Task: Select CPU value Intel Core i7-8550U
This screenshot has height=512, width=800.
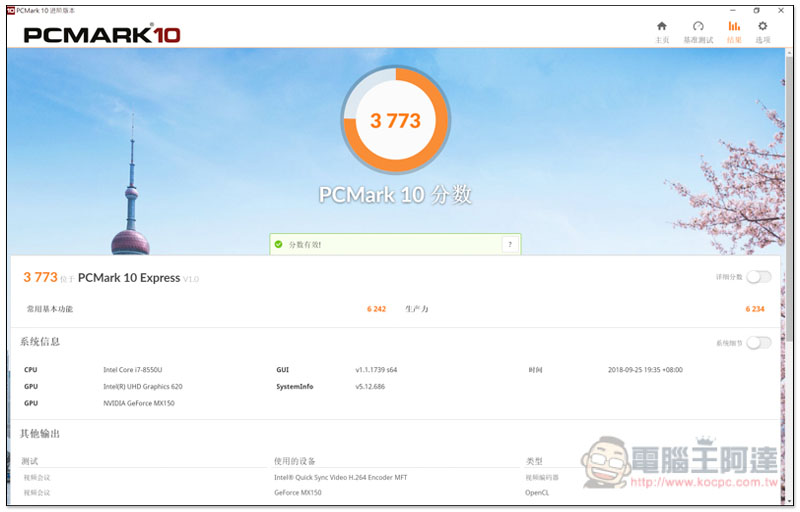Action: pyautogui.click(x=133, y=370)
